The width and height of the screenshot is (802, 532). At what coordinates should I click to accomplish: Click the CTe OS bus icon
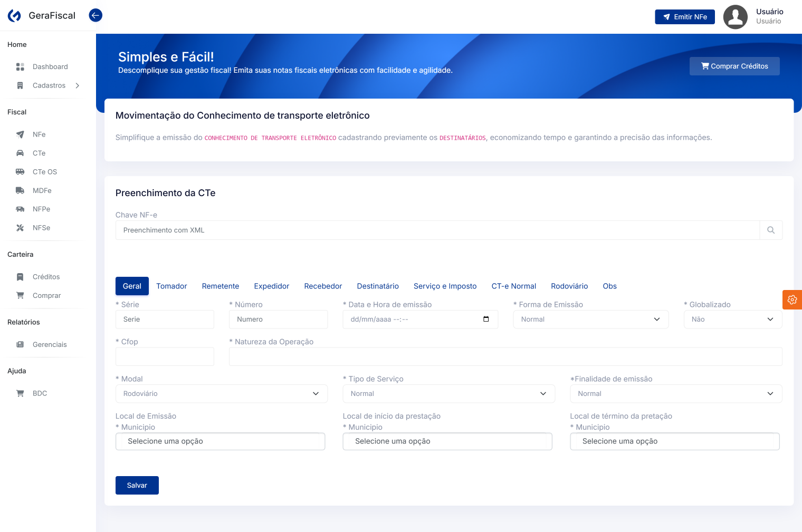tap(20, 172)
